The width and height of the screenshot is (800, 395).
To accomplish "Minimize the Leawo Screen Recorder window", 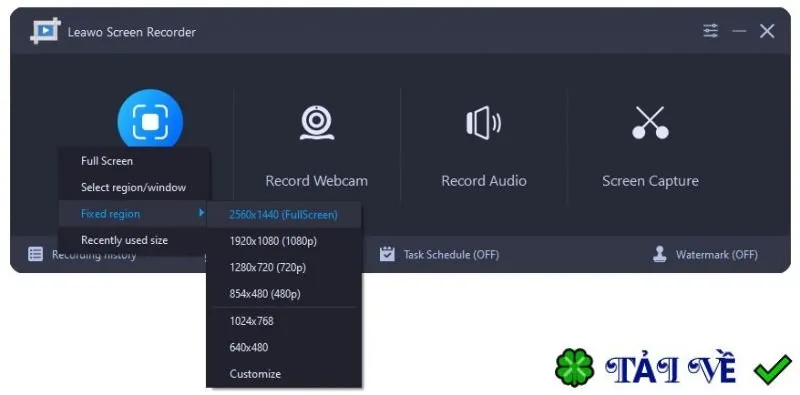I will (739, 31).
